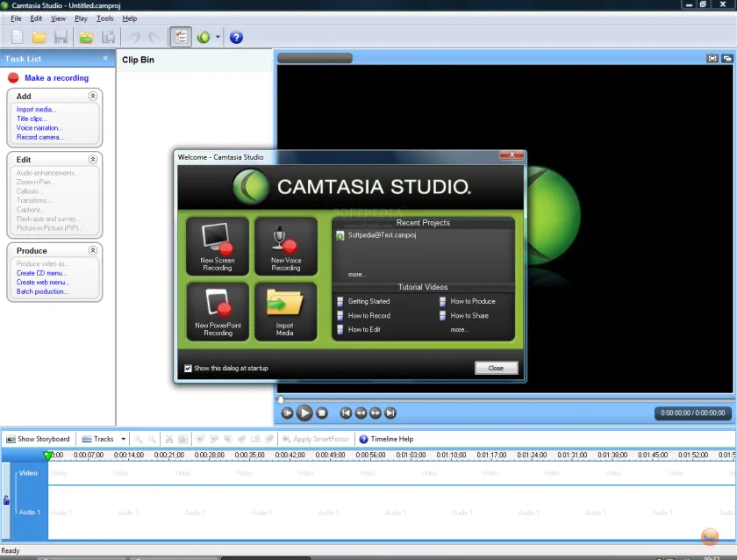Click the preview seek slider handle
Viewport: 737px width, 560px height.
pos(281,399)
